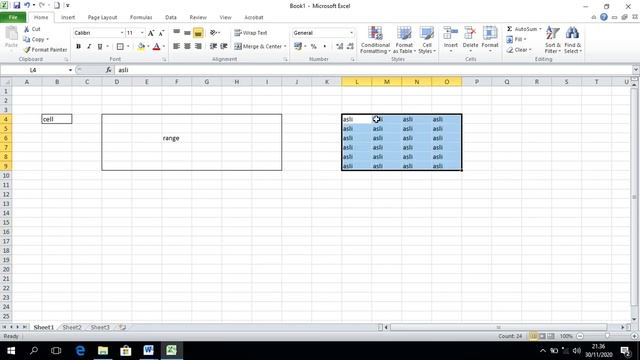640x360 pixels.
Task: Click the Fill button in Editing group
Action: 516,39
